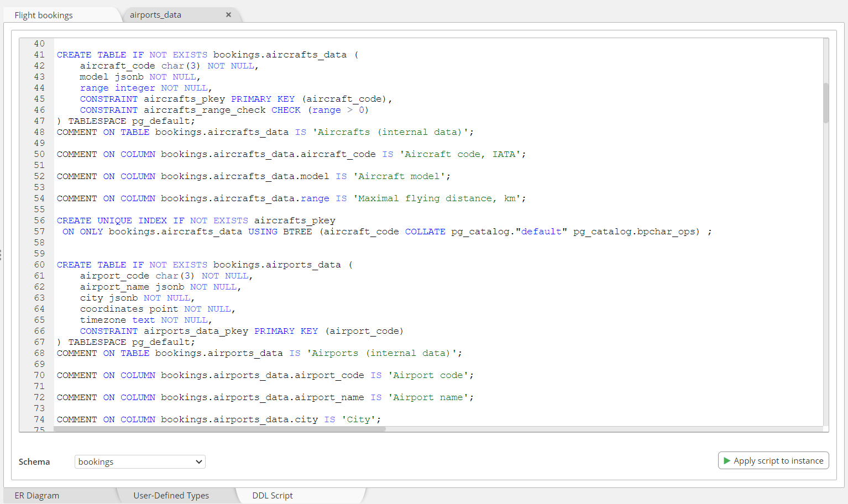Switch to the User-Defined Types tab

171,495
